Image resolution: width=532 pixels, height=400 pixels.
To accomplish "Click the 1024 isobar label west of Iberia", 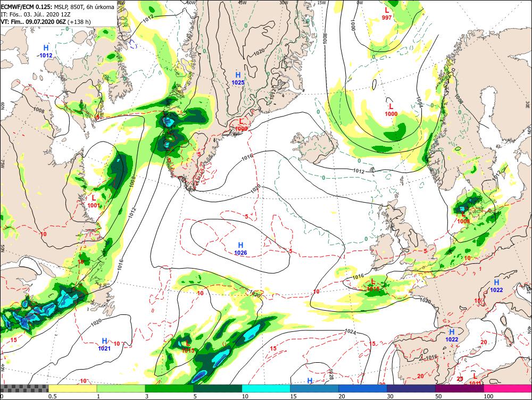I will (x=350, y=332).
